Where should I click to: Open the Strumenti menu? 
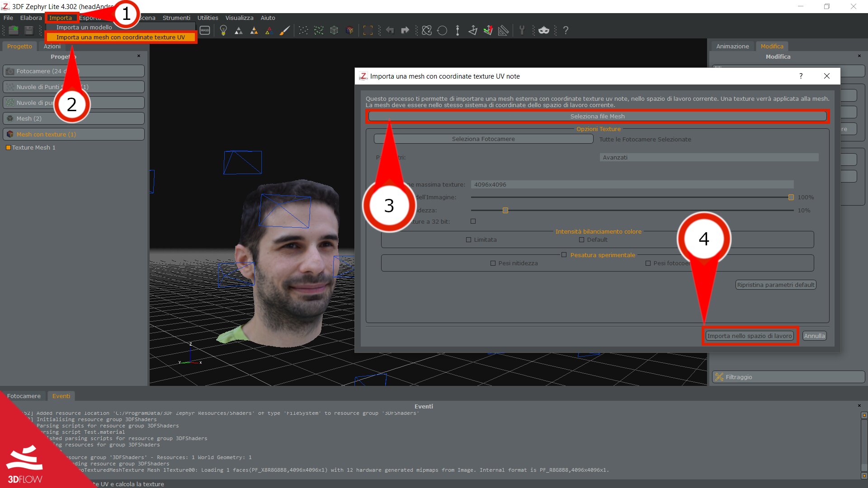pyautogui.click(x=176, y=18)
